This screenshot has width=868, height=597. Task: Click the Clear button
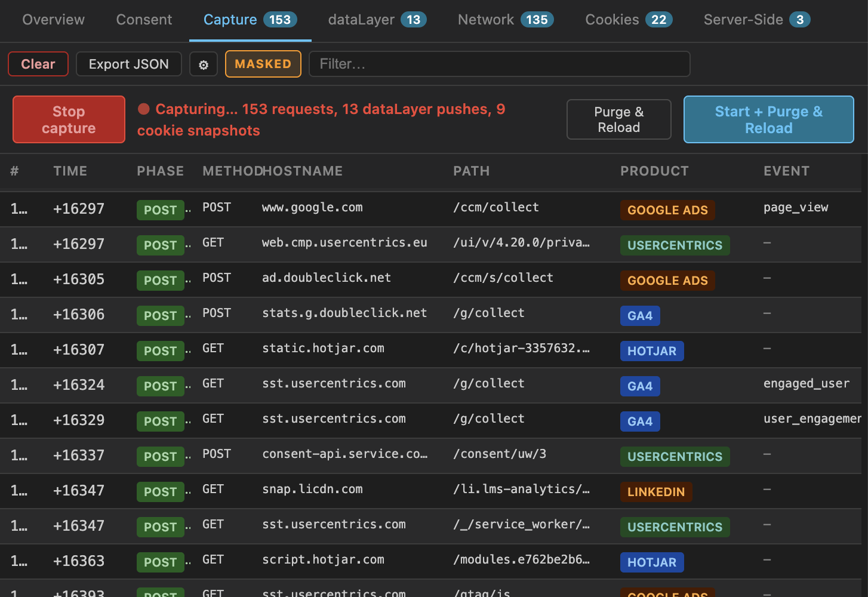pyautogui.click(x=38, y=64)
